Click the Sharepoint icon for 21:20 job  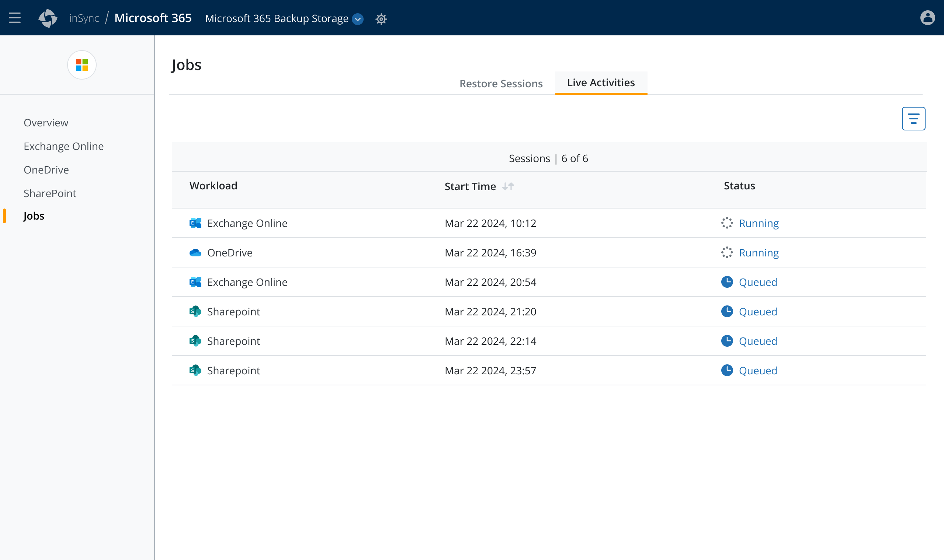(195, 311)
